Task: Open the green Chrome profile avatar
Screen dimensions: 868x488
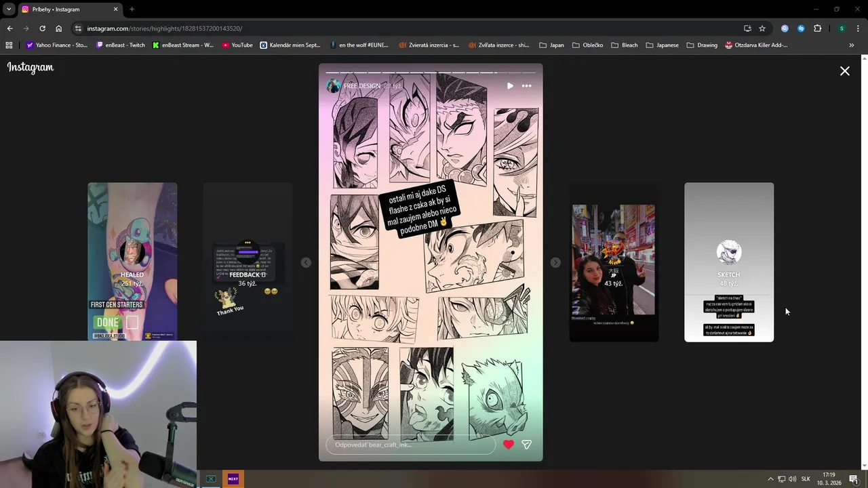Action: coord(842,28)
